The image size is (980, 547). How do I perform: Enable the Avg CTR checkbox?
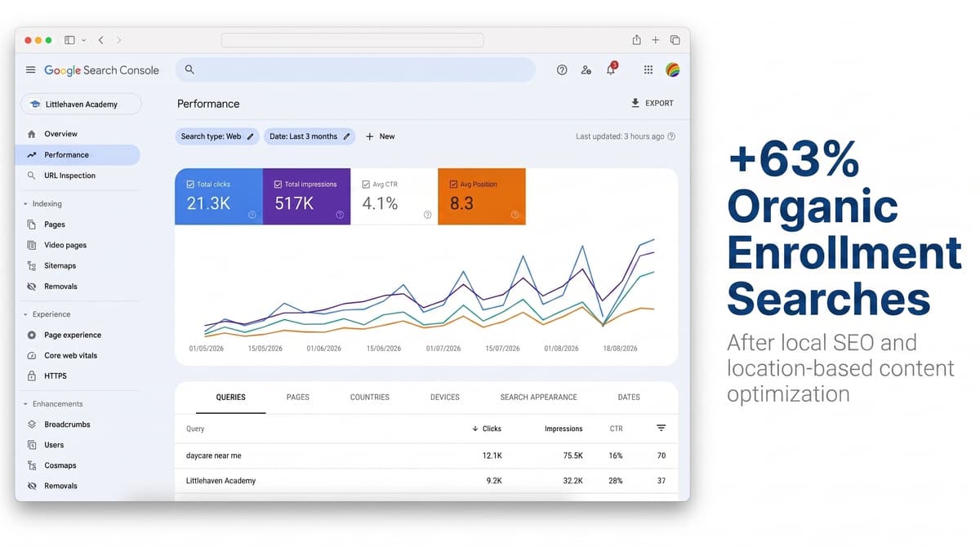coord(366,185)
